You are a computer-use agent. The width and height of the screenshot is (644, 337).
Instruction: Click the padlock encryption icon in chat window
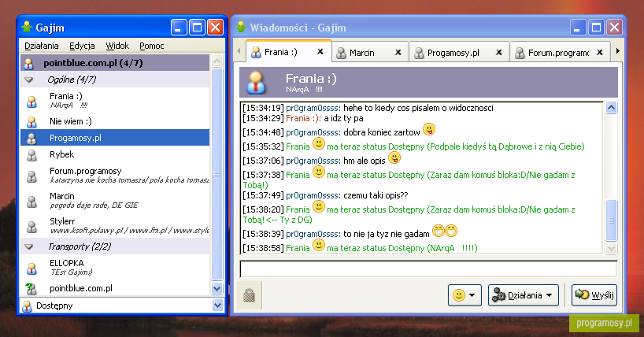(x=250, y=295)
